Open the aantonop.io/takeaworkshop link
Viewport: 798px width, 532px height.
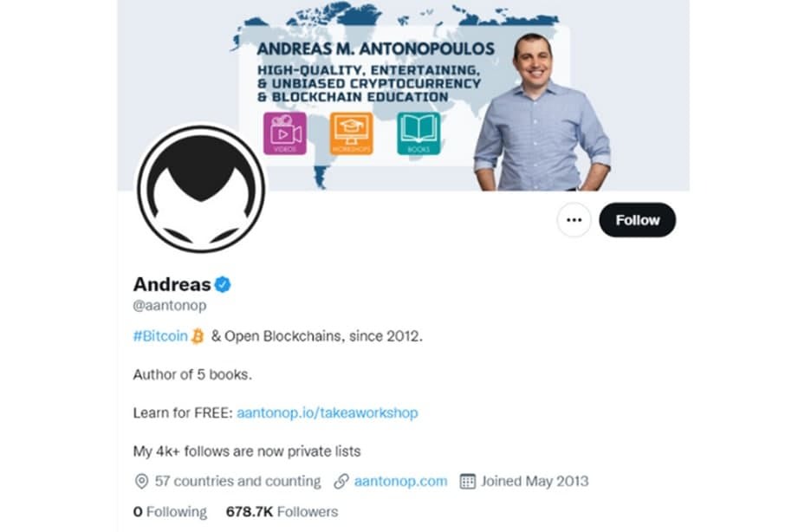coord(328,412)
